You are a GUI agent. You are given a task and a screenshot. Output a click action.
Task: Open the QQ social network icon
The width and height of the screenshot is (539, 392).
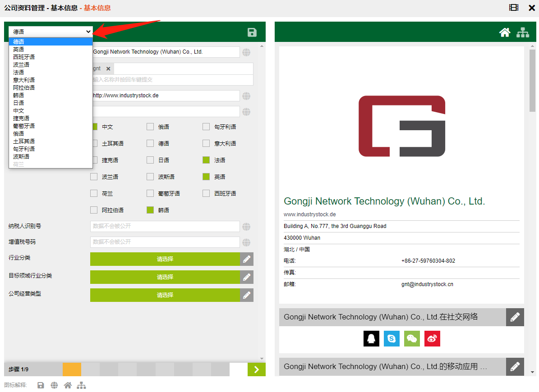pos(371,339)
